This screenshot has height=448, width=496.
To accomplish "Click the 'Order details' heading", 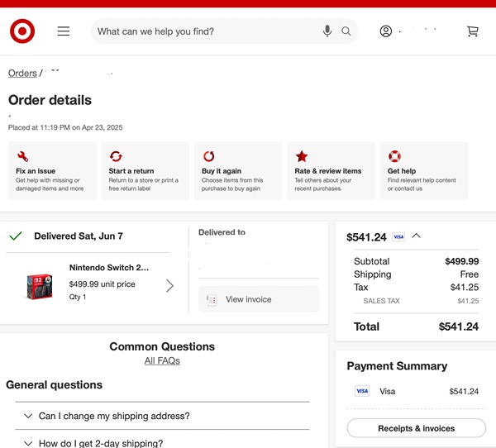I will pyautogui.click(x=50, y=100).
